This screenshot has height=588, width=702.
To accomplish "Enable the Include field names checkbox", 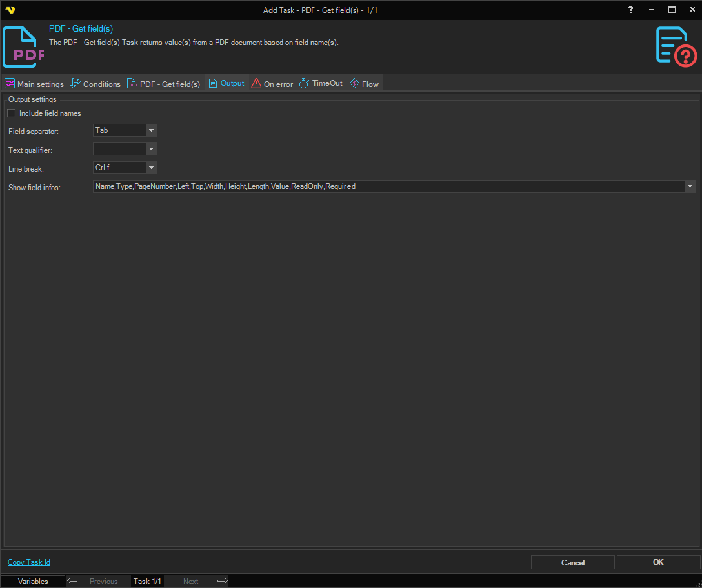I will 12,113.
